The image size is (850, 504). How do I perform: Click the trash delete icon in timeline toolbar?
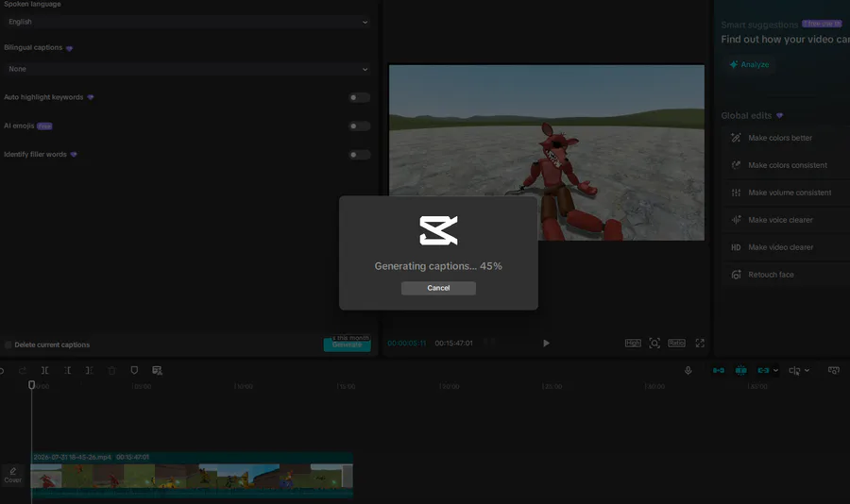(111, 371)
